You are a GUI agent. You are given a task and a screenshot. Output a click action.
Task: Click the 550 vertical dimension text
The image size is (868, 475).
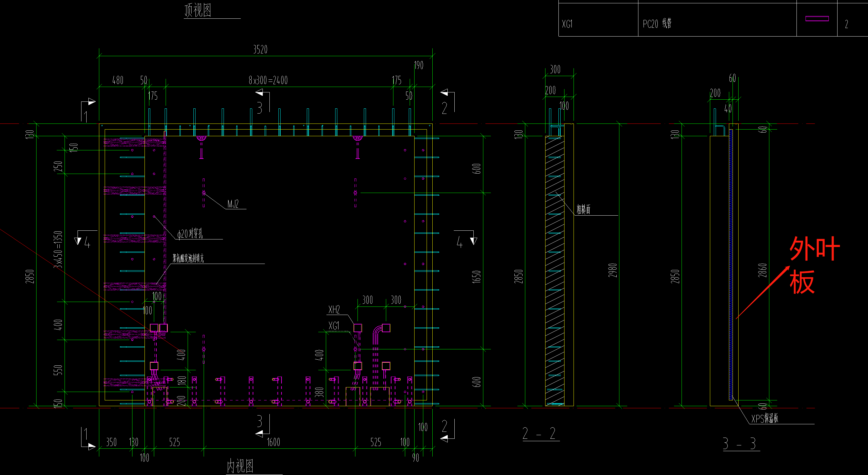tap(58, 370)
